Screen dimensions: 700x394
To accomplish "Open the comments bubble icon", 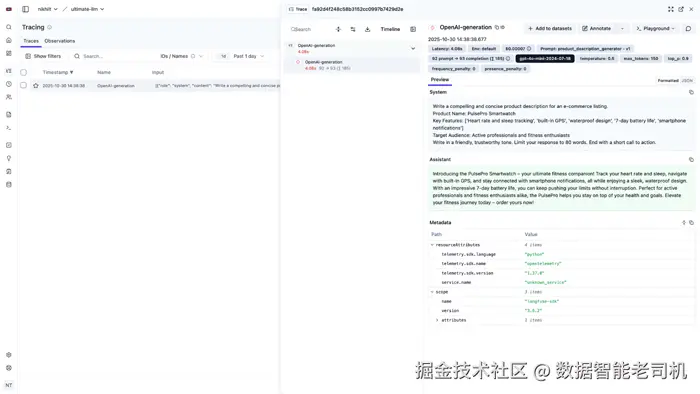I will [688, 29].
